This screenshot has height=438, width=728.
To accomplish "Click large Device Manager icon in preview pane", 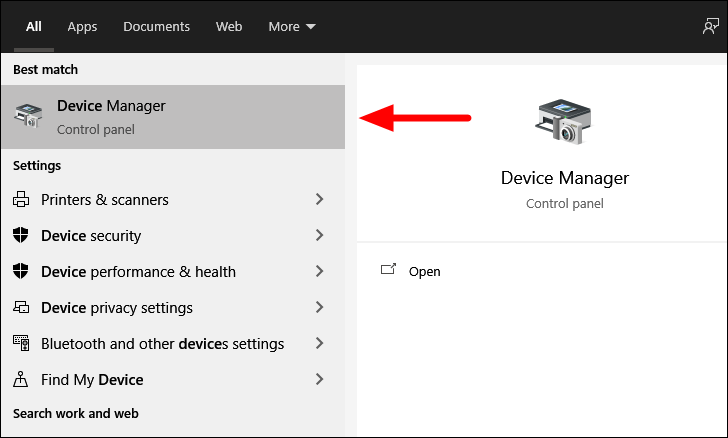I will pos(564,122).
